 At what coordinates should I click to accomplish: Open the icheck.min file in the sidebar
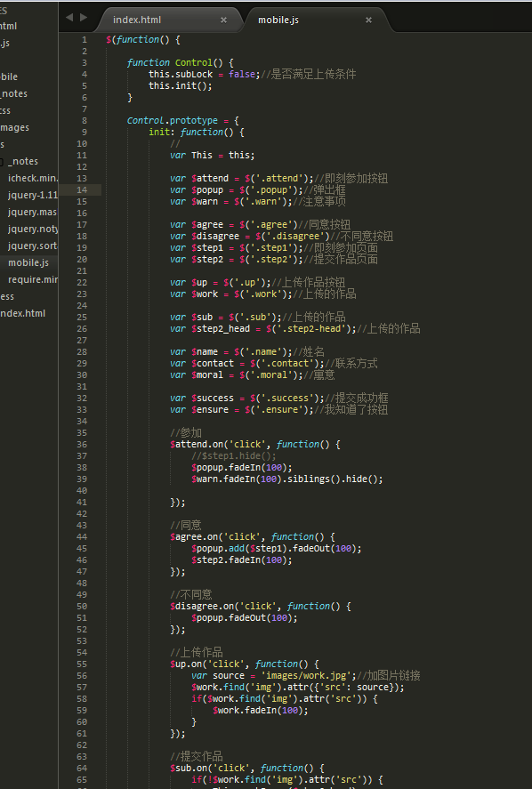coord(33,178)
